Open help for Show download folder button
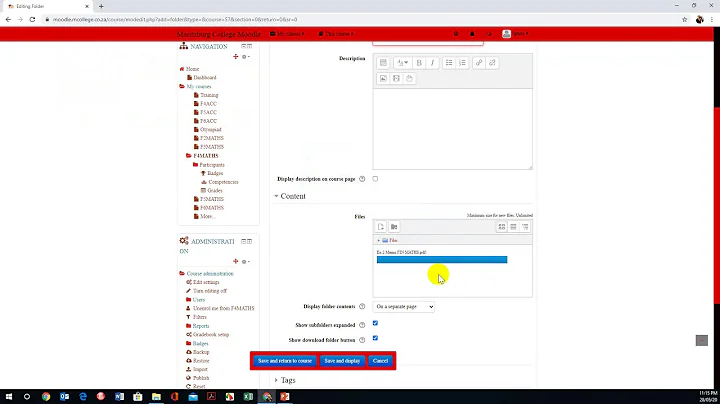720x404 pixels. (x=362, y=340)
